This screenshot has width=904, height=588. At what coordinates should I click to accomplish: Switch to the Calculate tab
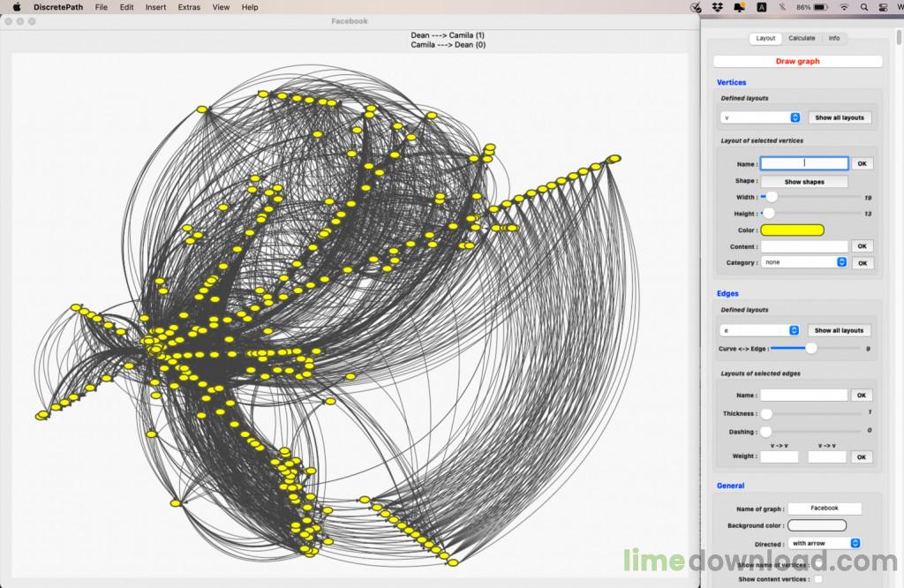coord(802,38)
